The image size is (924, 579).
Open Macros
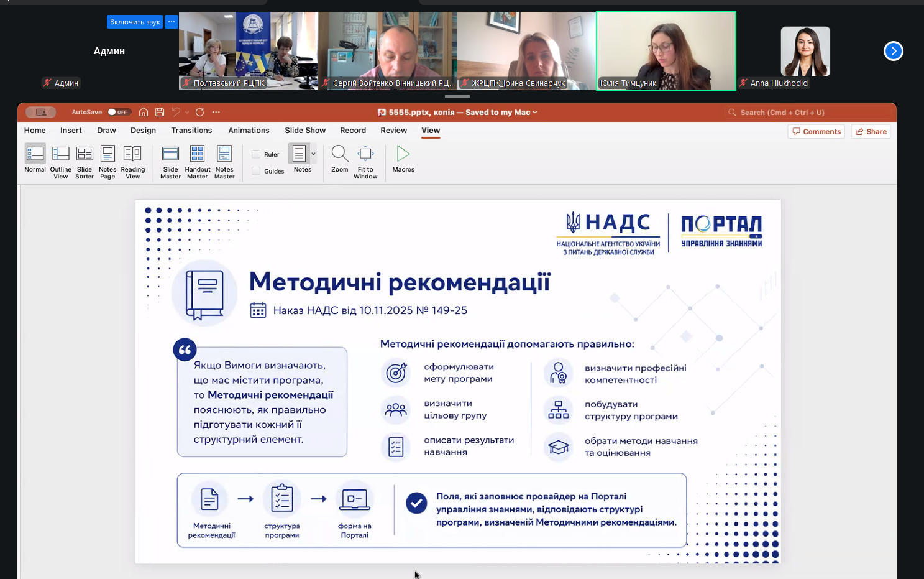point(403,158)
